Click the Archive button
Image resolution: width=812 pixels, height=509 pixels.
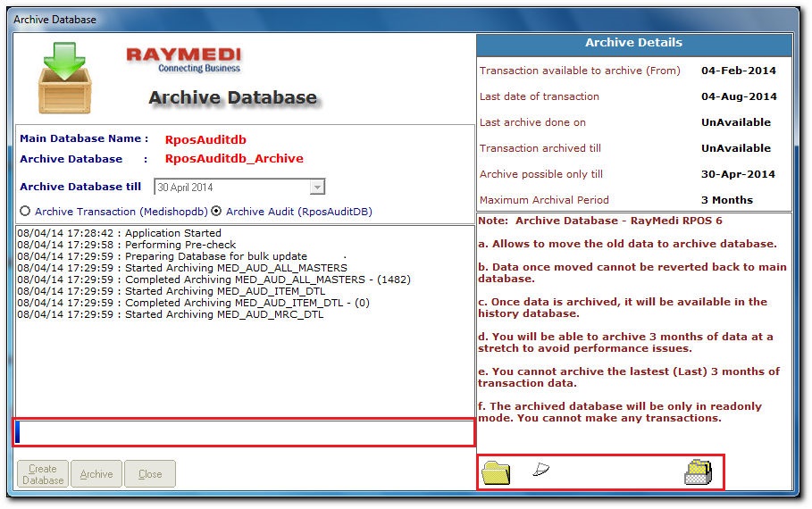point(96,474)
